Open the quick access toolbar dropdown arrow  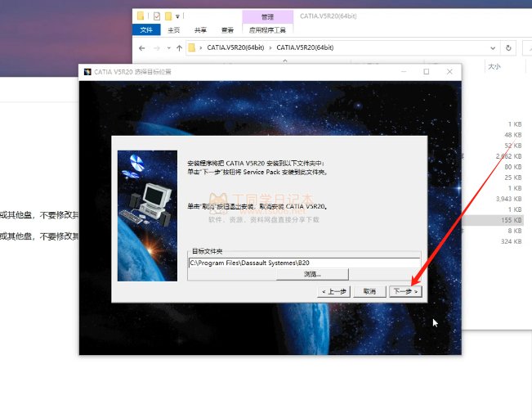pyautogui.click(x=178, y=16)
